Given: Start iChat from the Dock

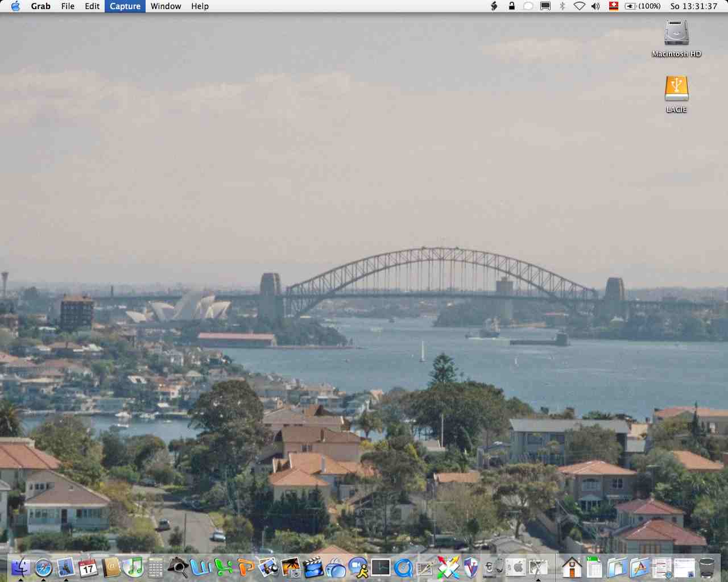Looking at the screenshot, I should click(x=358, y=567).
